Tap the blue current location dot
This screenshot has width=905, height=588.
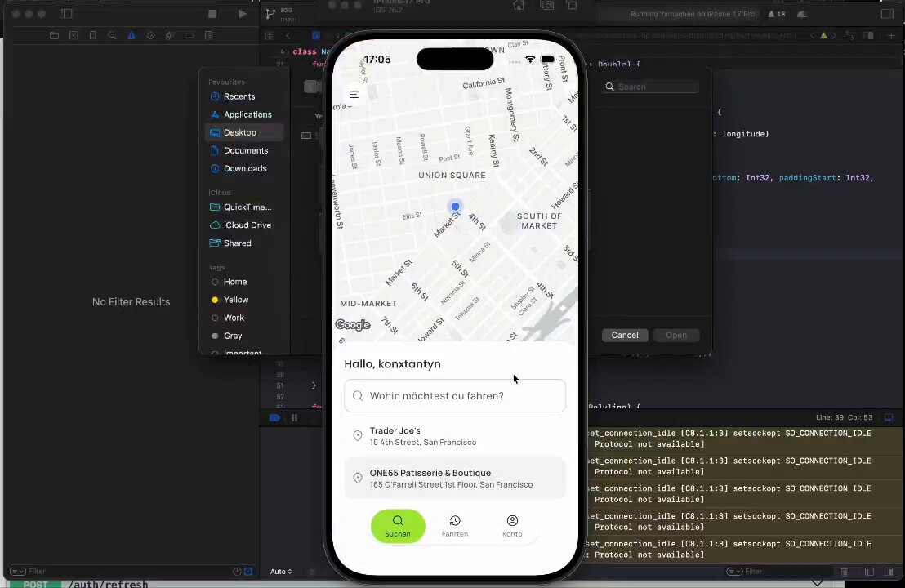pos(455,206)
